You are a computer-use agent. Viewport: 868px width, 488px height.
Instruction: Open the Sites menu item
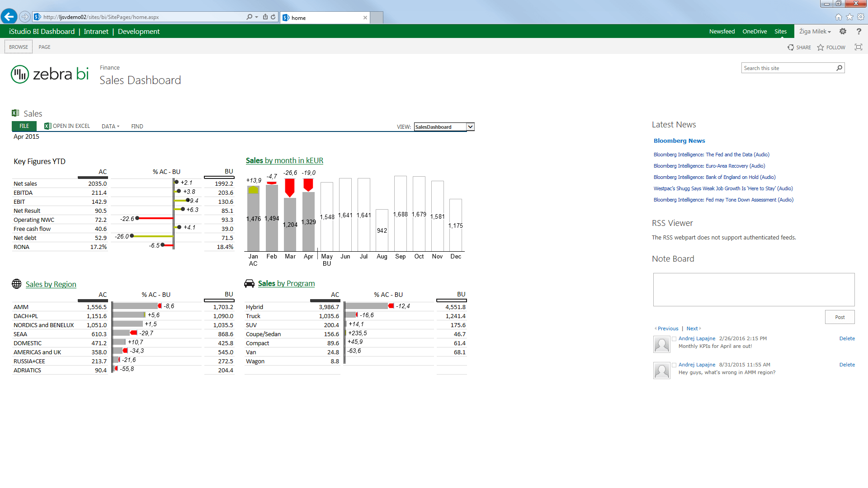781,31
